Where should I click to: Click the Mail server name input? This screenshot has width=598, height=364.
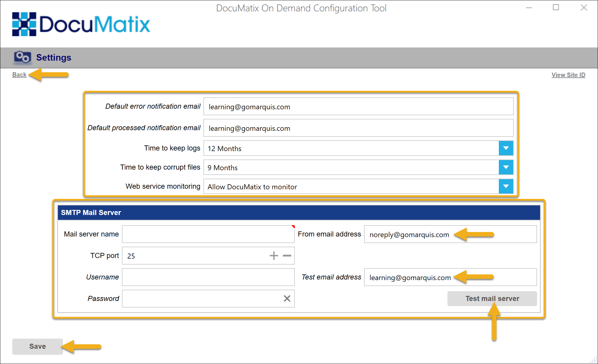pyautogui.click(x=208, y=234)
